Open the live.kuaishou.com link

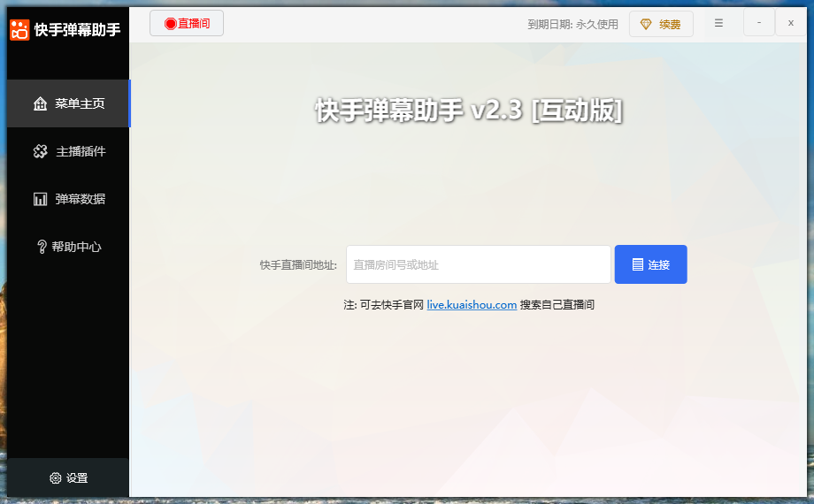point(472,304)
